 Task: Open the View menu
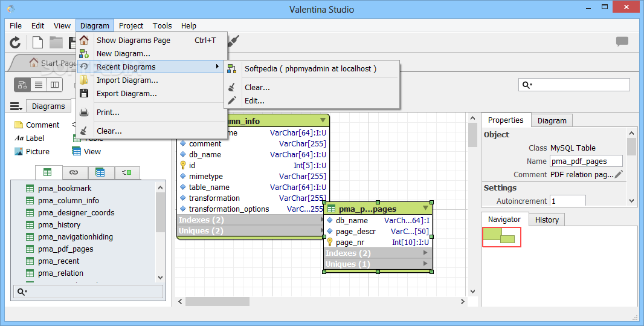62,25
